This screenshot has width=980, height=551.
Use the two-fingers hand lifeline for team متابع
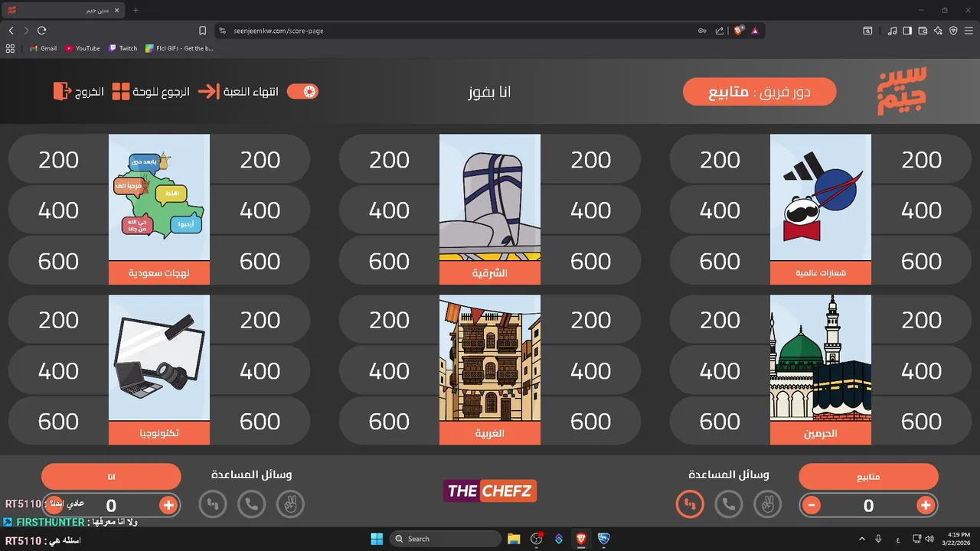click(768, 504)
